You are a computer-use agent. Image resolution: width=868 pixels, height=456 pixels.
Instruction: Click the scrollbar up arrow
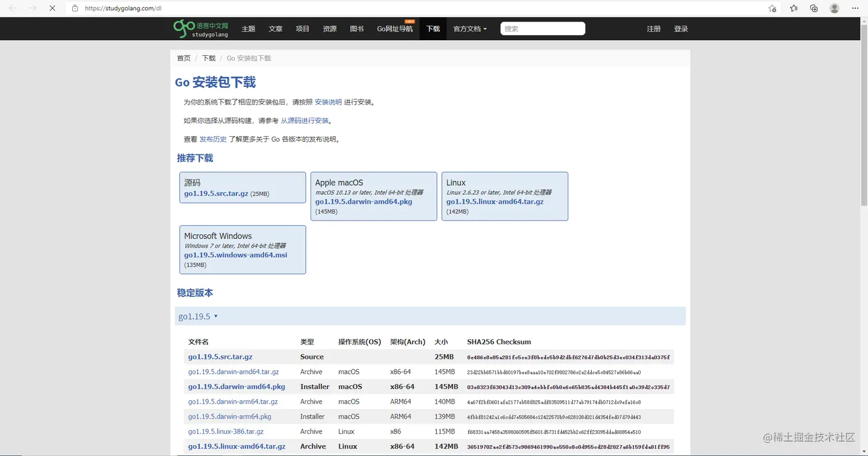pos(864,21)
